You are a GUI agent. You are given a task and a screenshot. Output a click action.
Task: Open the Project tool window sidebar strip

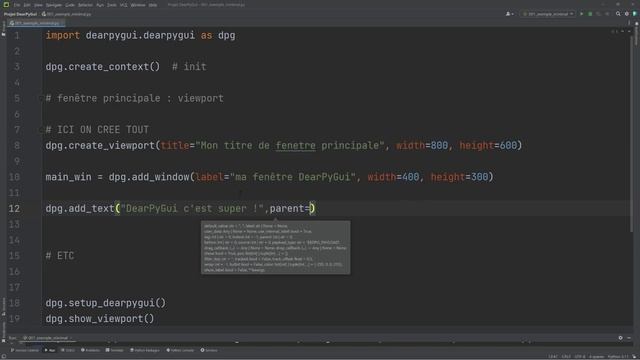point(3,29)
